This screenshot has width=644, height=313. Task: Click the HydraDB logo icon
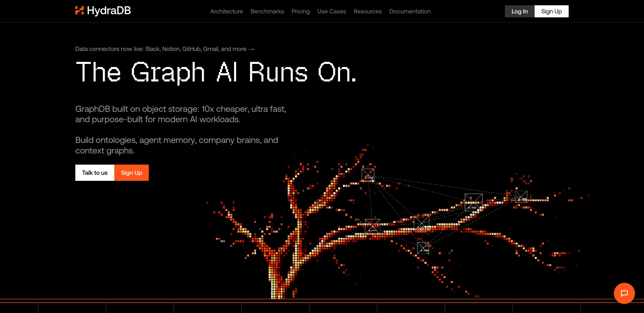[x=79, y=11]
